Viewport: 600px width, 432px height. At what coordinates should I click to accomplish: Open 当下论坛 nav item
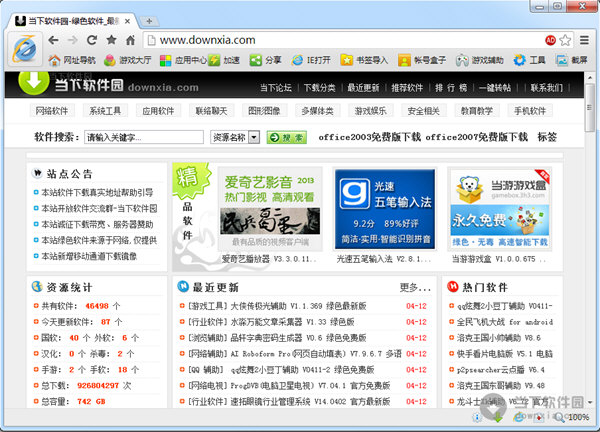click(x=276, y=88)
